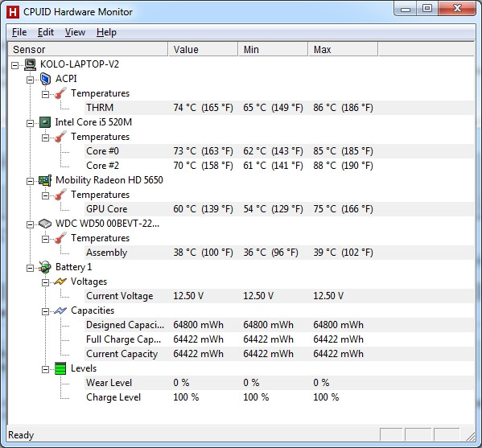Click the 36 °C Assembly min value
482x448 pixels.
pos(271,253)
